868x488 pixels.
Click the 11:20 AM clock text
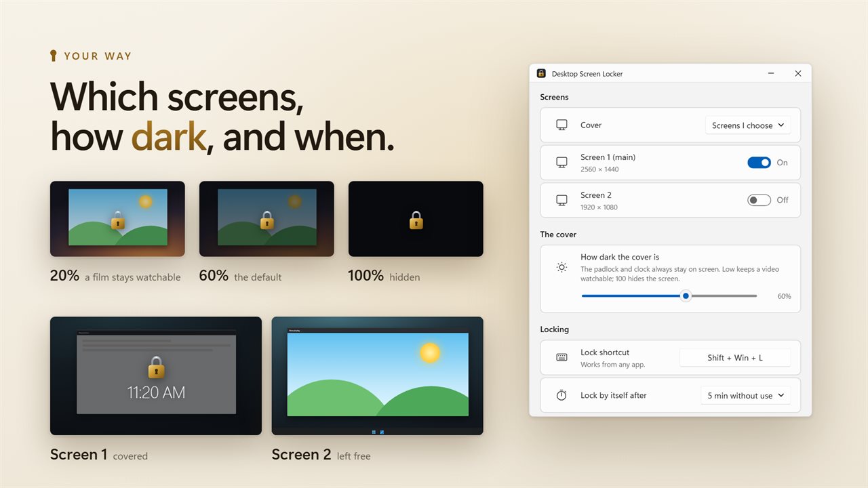coord(156,392)
